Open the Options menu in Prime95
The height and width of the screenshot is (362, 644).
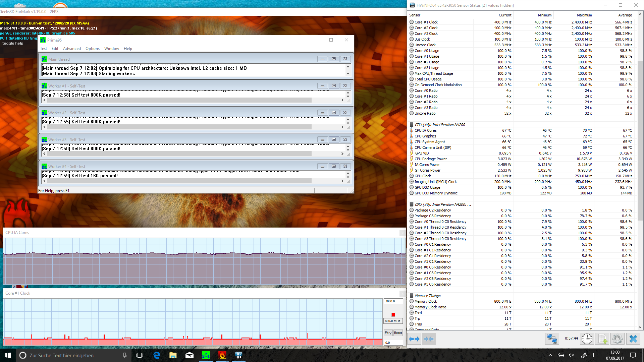click(92, 49)
